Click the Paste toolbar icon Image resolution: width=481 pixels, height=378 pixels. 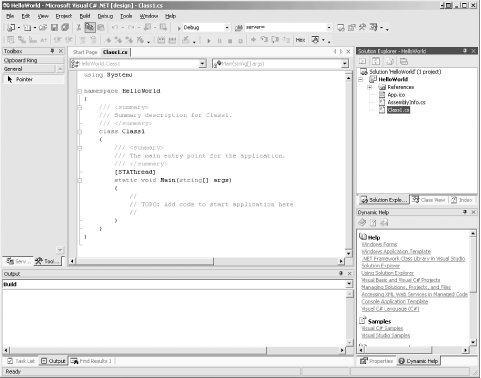tap(101, 27)
